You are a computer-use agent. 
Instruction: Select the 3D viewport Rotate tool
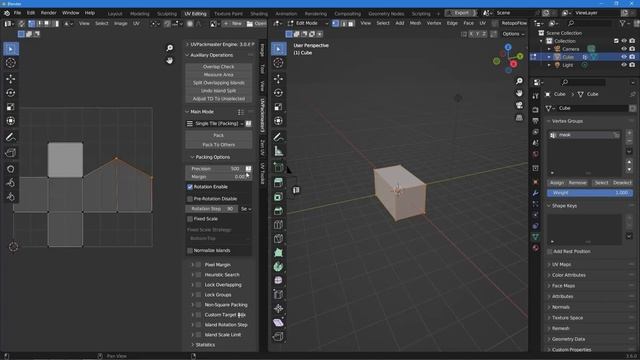[x=278, y=93]
